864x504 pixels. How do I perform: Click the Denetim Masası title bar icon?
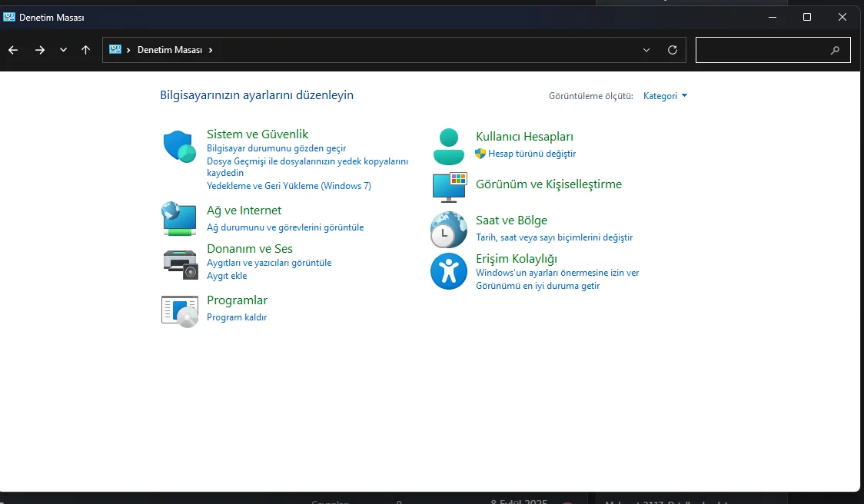[8, 17]
